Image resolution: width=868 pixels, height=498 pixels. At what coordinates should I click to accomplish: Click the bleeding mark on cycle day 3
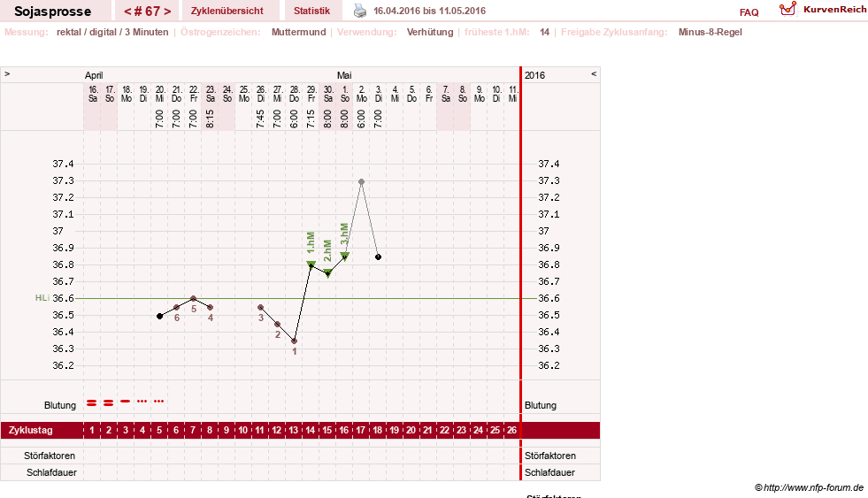(126, 401)
